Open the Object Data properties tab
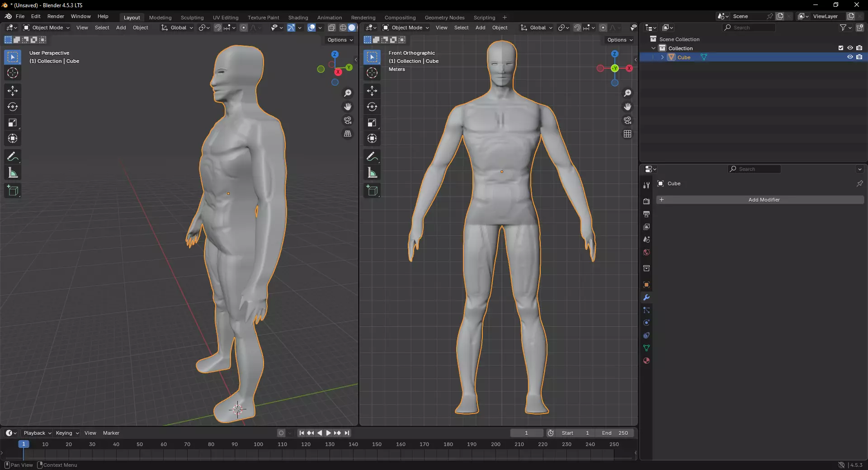 (646, 348)
